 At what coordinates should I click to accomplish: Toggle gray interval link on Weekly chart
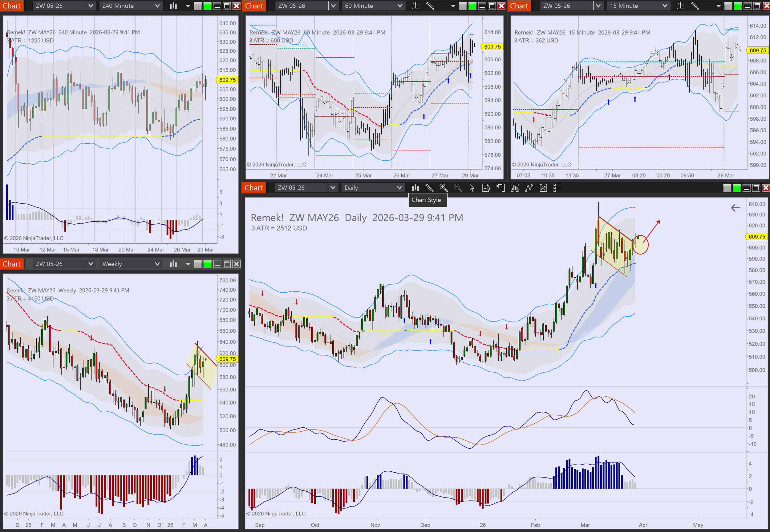coord(198,264)
